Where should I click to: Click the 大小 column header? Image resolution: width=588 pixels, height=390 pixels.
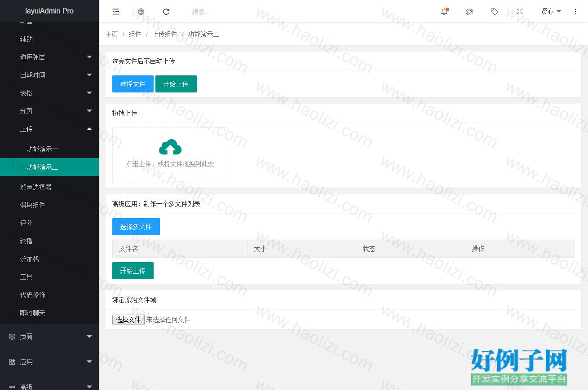coord(302,249)
